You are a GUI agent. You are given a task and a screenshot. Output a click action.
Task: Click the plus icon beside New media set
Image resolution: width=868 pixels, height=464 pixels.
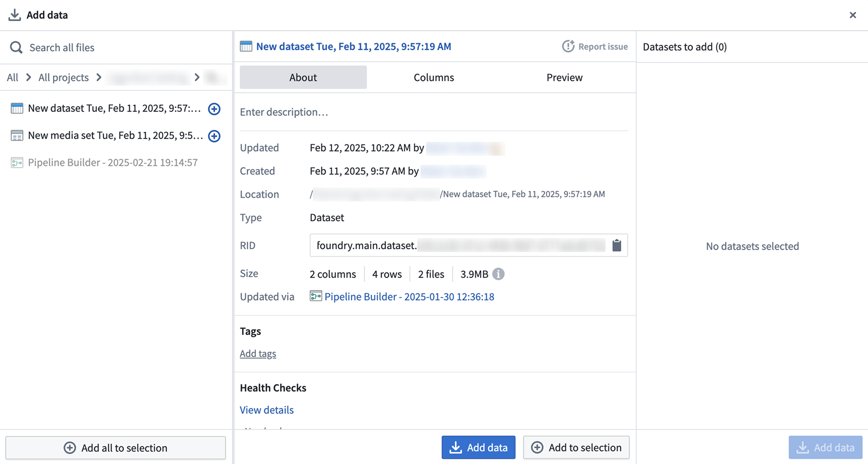[214, 135]
